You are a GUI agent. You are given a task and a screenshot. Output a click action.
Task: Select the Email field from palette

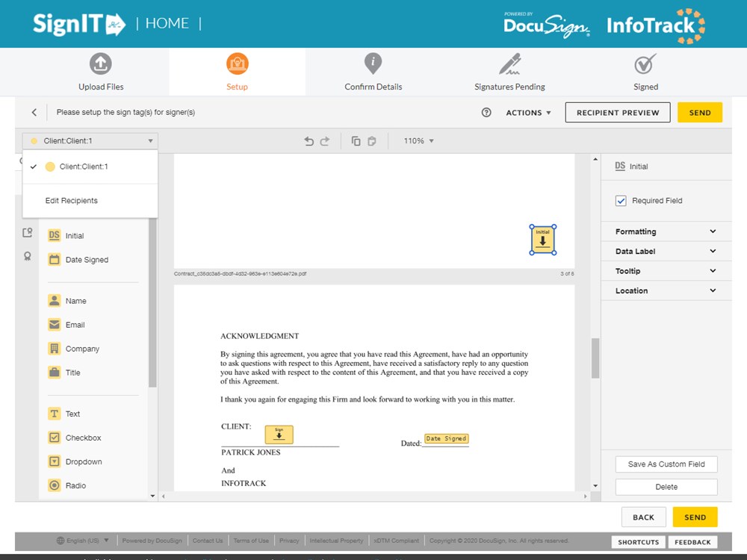click(x=55, y=325)
